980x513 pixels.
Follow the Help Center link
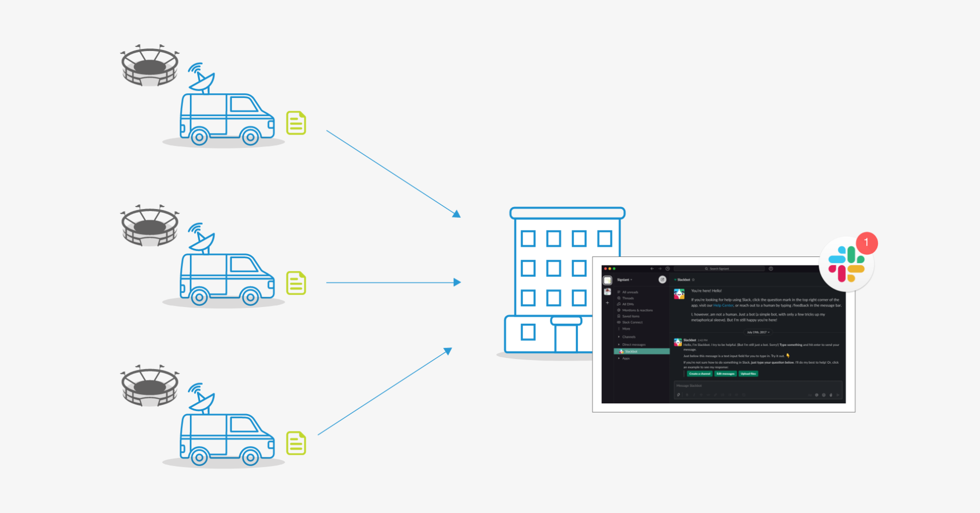coord(723,305)
